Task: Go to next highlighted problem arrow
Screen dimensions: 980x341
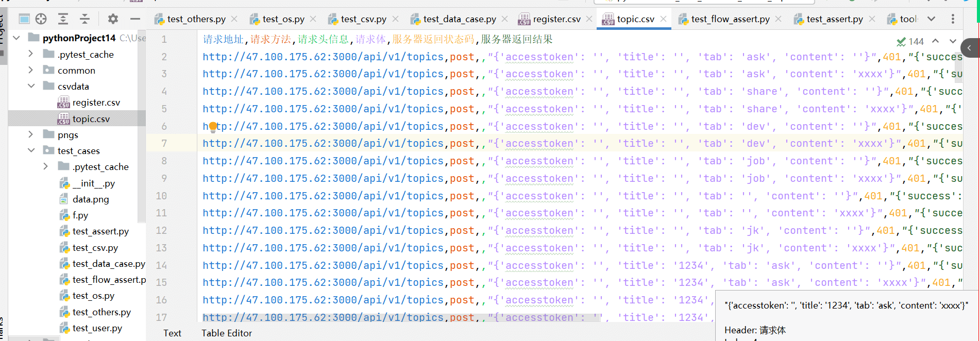Action: (x=953, y=41)
